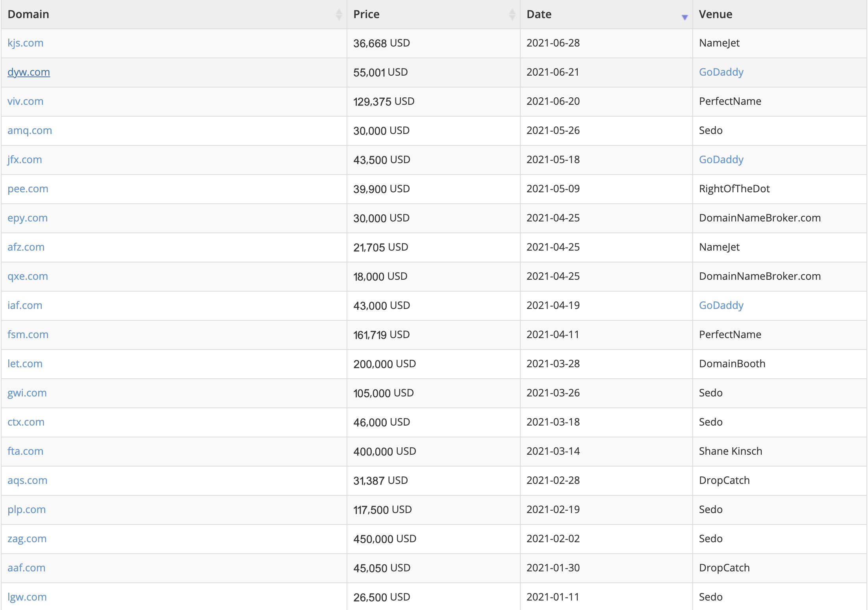Open the zag.com domain link

27,539
